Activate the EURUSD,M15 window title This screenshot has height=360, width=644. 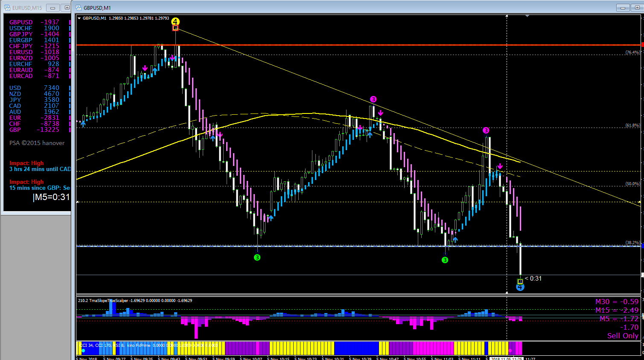27,8
